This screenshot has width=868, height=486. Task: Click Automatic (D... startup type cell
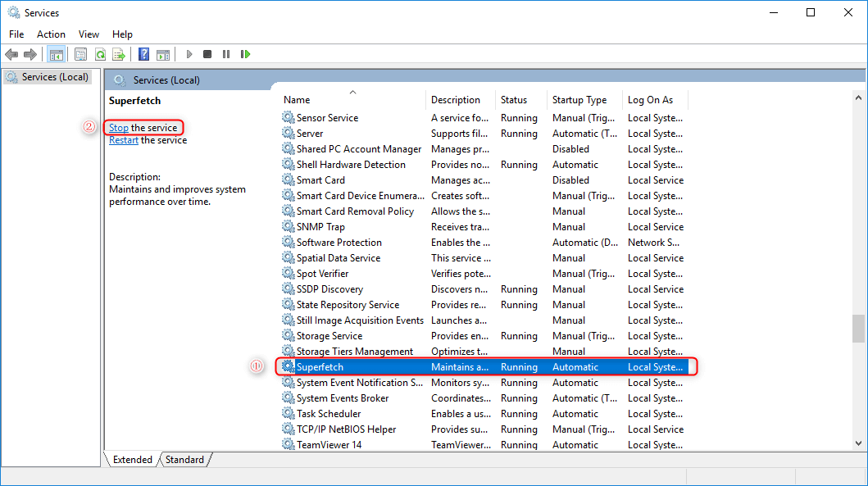585,243
